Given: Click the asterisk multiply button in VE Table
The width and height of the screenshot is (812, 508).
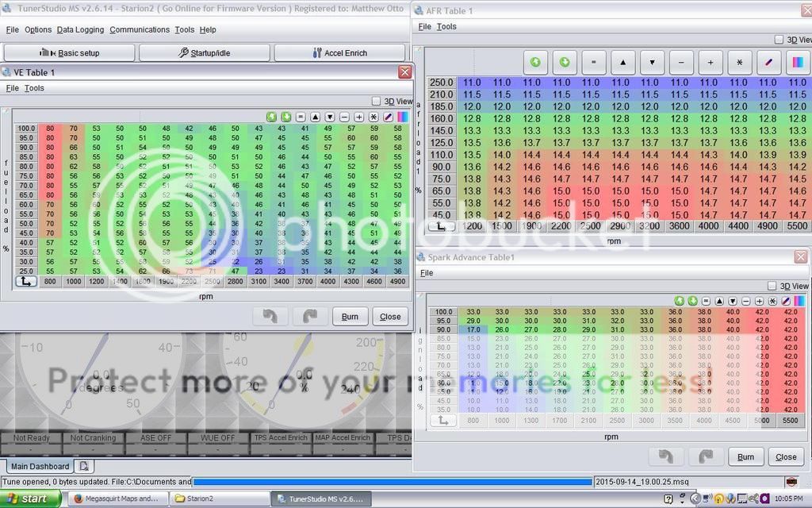Looking at the screenshot, I should click(x=373, y=117).
